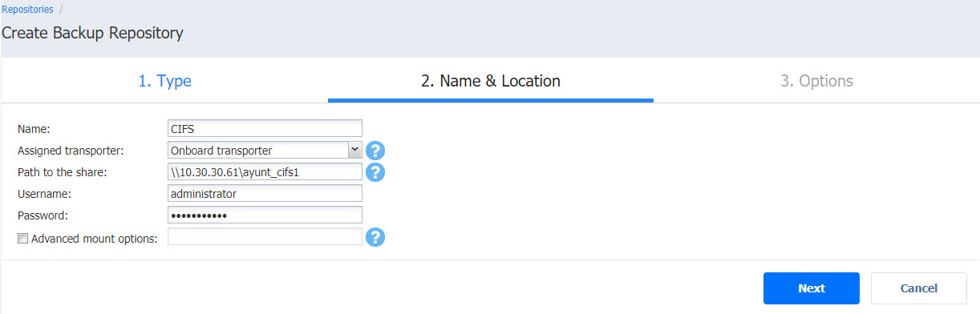Go back to the 1. Type step
Image resolution: width=980 pixels, height=314 pixels.
pyautogui.click(x=164, y=81)
